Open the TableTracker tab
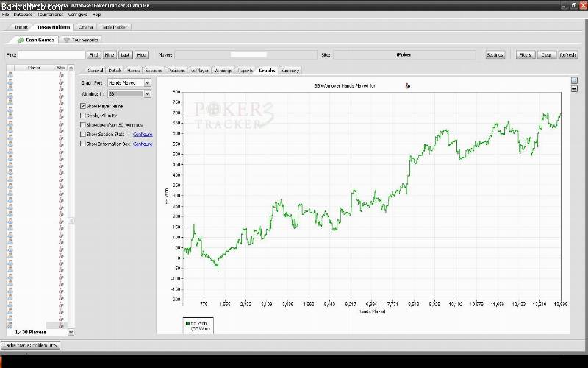Viewport: 588px width, 368px height. [115, 27]
